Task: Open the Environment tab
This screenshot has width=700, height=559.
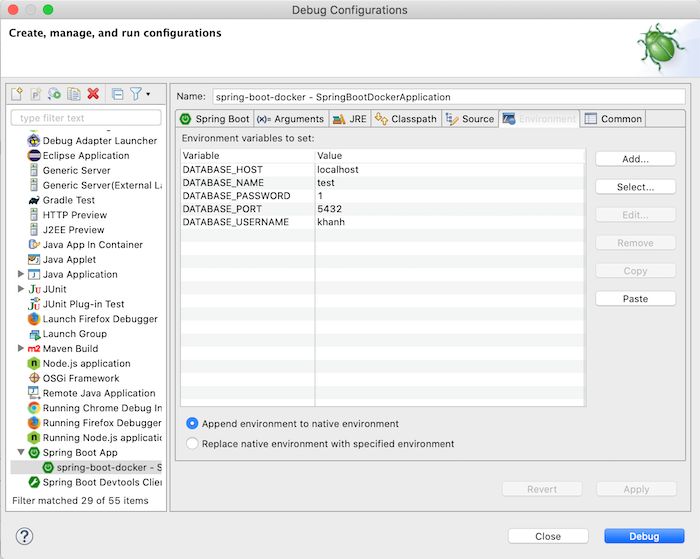Action: 539,119
